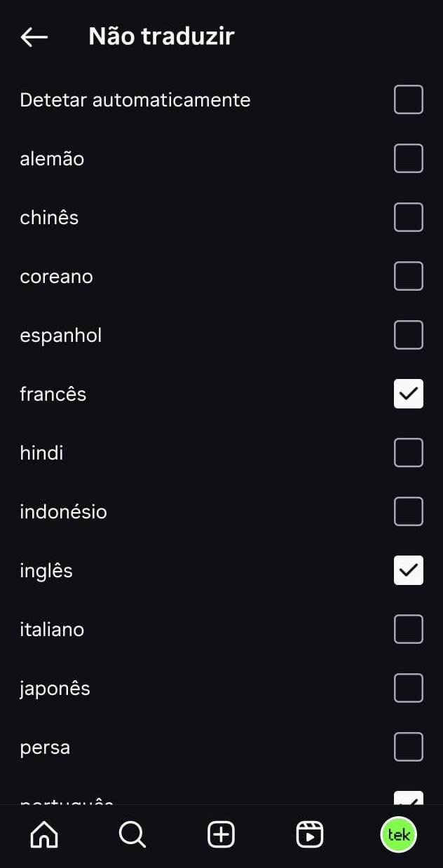Open the tek profile avatar

tap(398, 834)
